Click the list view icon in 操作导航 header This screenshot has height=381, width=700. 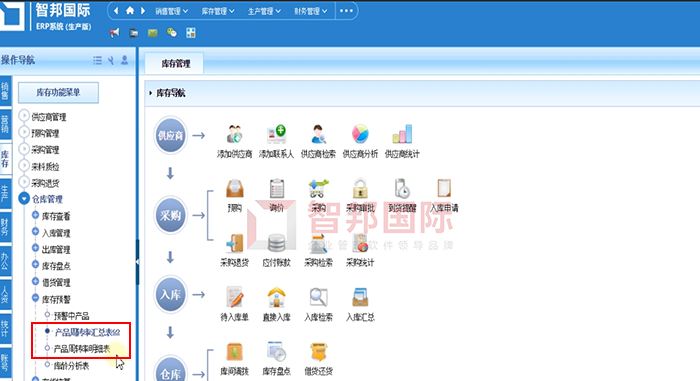tap(97, 60)
